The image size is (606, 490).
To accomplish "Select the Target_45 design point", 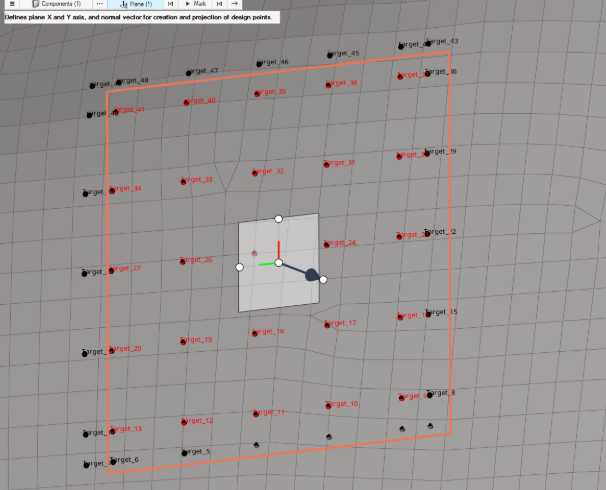I will (330, 55).
